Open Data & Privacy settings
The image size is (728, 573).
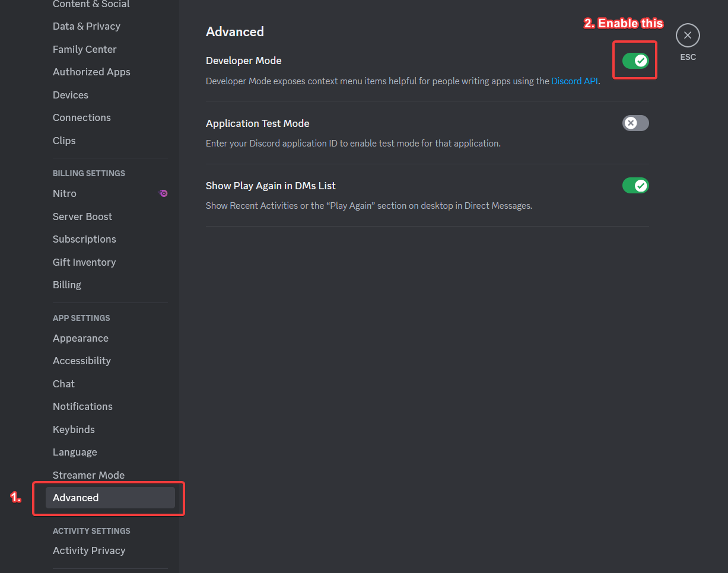point(87,26)
